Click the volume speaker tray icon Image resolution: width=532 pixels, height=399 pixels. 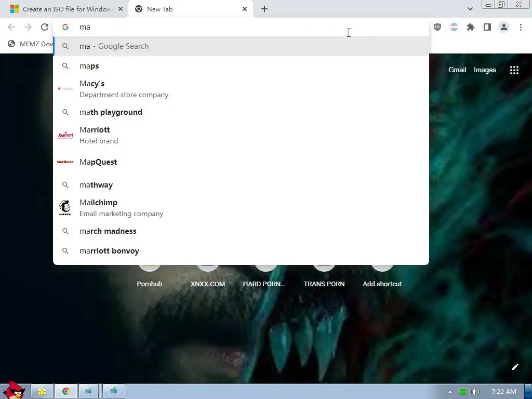[x=475, y=392]
